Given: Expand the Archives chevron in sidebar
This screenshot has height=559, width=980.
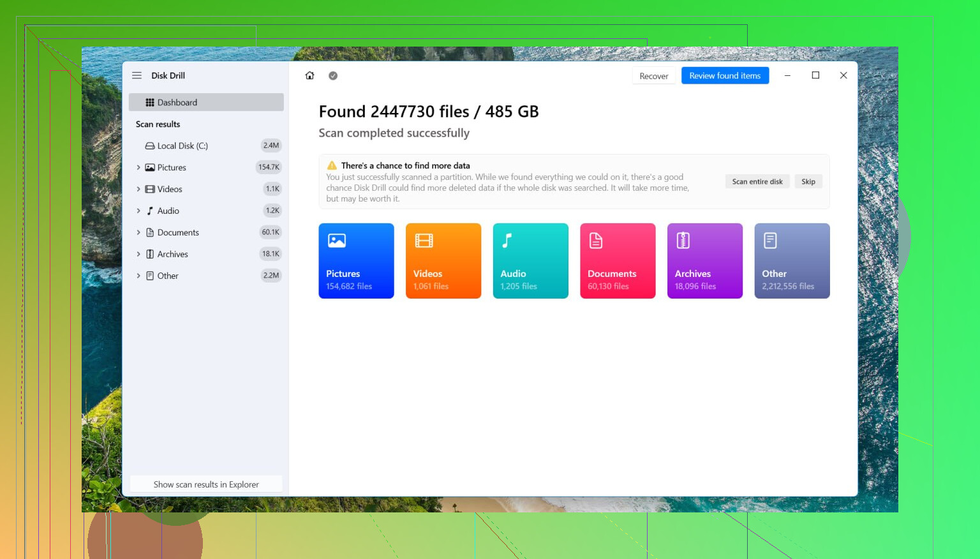Looking at the screenshot, I should (x=138, y=254).
